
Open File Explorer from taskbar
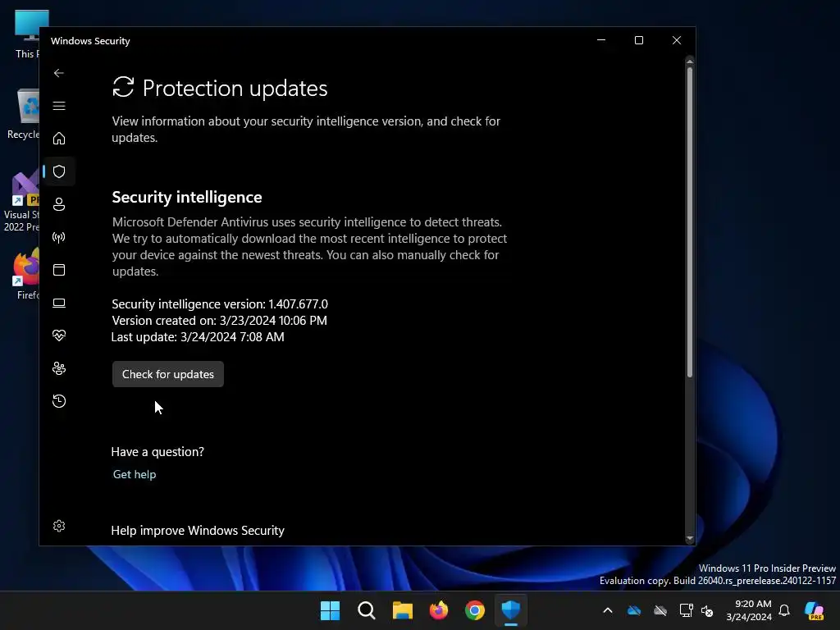tap(402, 610)
